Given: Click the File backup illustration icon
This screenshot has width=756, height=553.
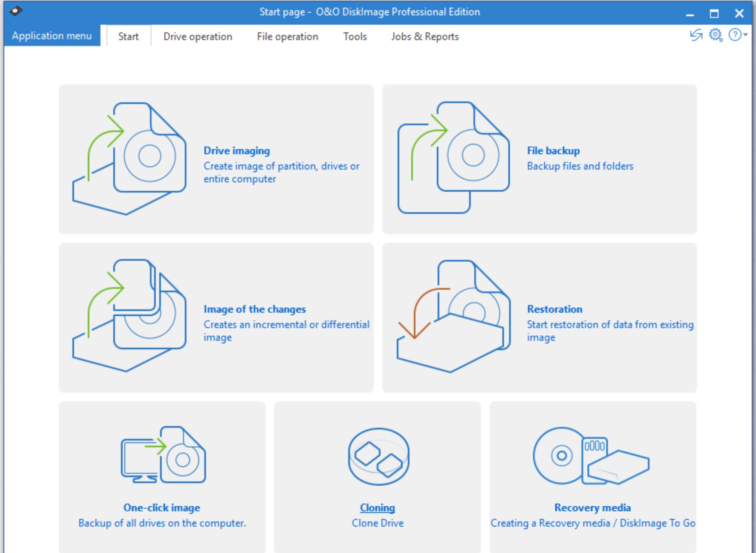Looking at the screenshot, I should pyautogui.click(x=454, y=158).
